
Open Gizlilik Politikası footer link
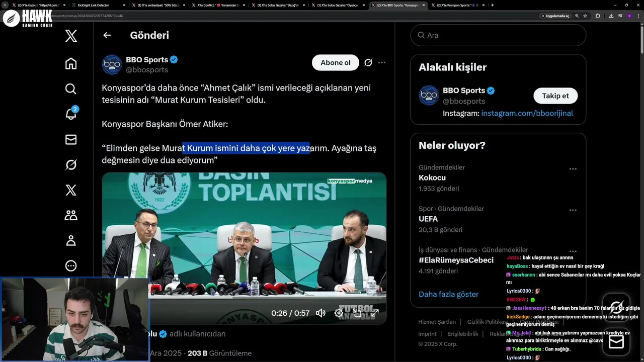click(x=488, y=322)
